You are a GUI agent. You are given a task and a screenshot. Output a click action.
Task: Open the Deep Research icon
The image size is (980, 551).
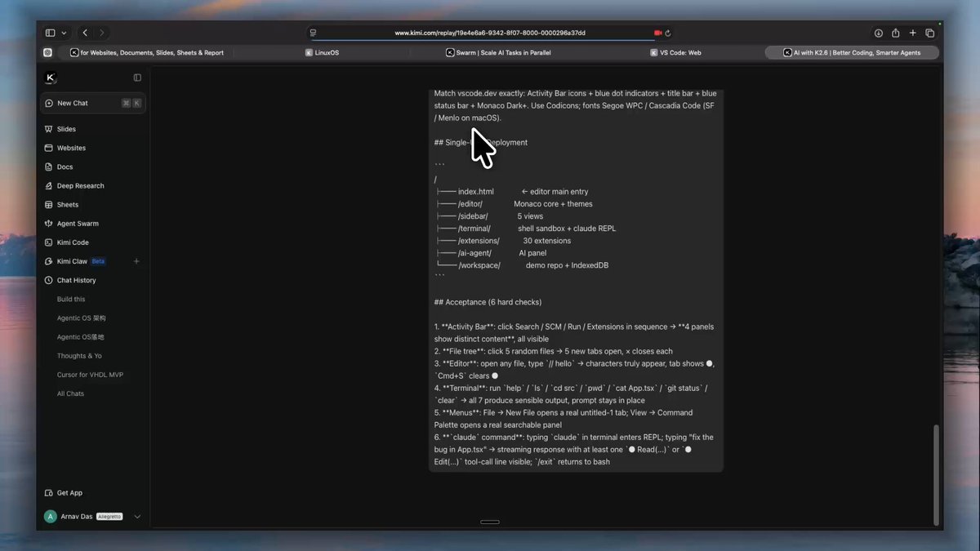pos(49,185)
